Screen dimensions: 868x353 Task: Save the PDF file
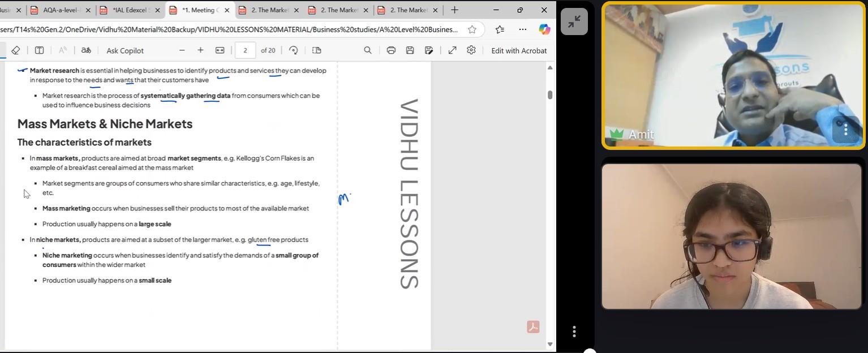click(x=410, y=50)
